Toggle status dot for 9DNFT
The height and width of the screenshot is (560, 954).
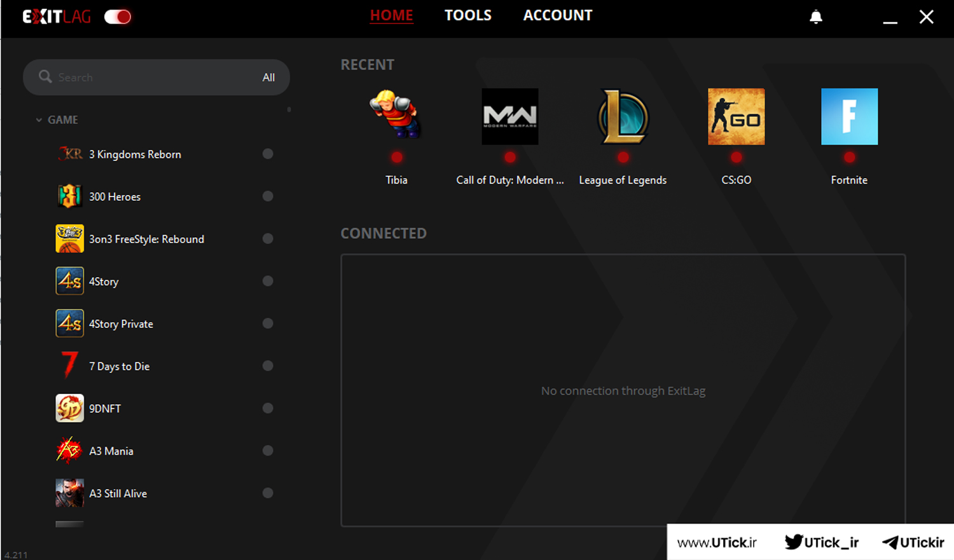tap(268, 408)
